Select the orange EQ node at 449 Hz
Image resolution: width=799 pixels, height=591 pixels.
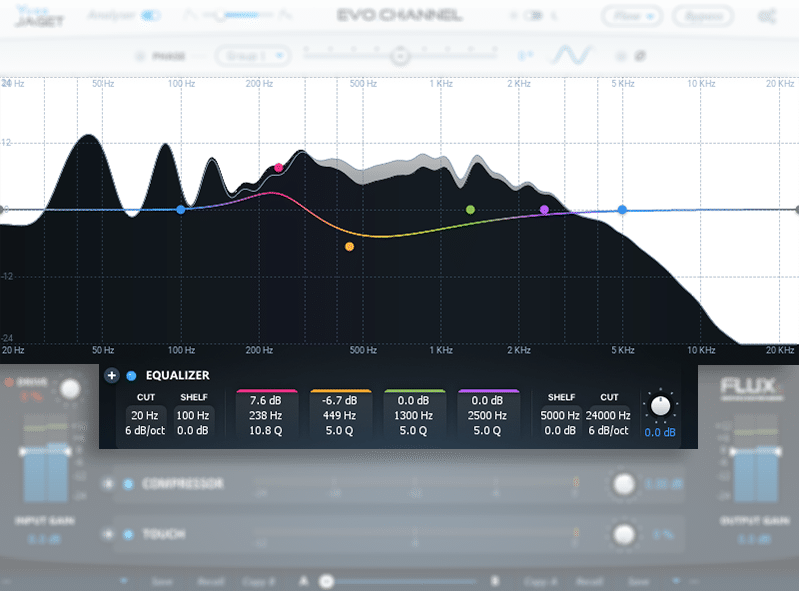click(349, 247)
